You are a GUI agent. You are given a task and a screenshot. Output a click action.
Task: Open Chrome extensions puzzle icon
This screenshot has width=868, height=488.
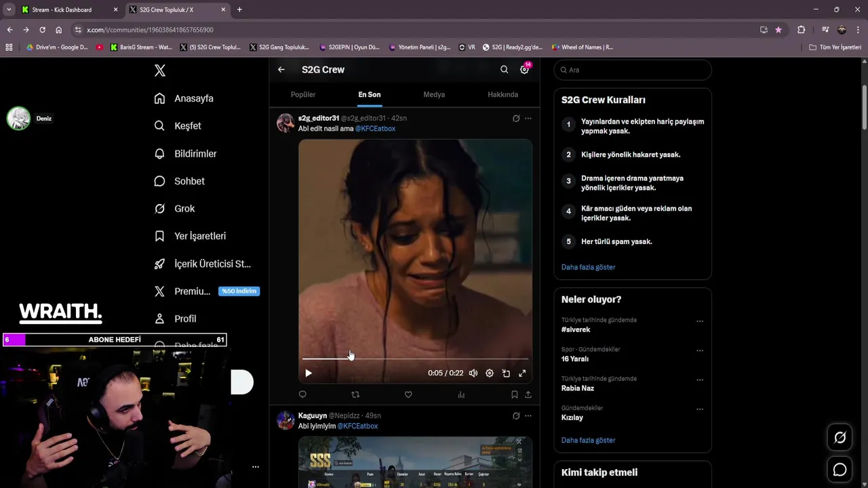[x=801, y=30]
